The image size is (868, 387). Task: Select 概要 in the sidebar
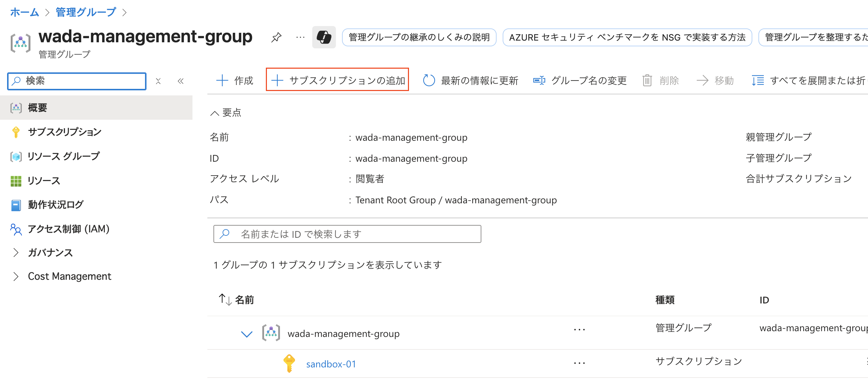pos(96,108)
